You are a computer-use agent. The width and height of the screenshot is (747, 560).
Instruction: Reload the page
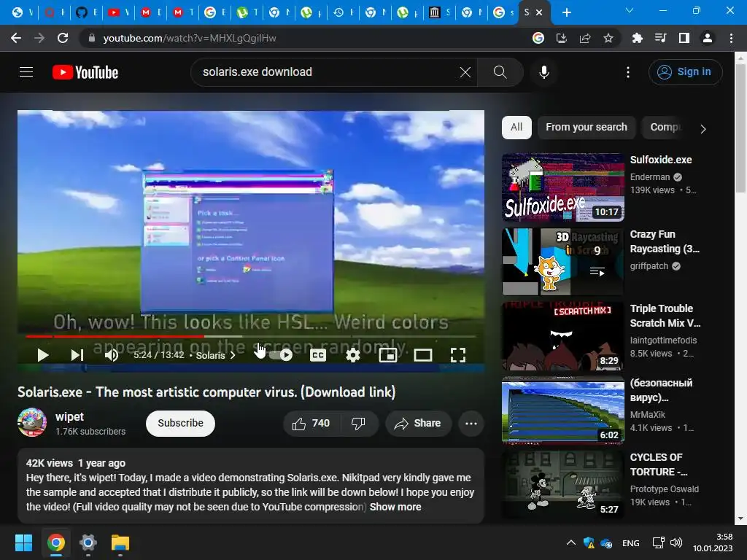click(63, 38)
